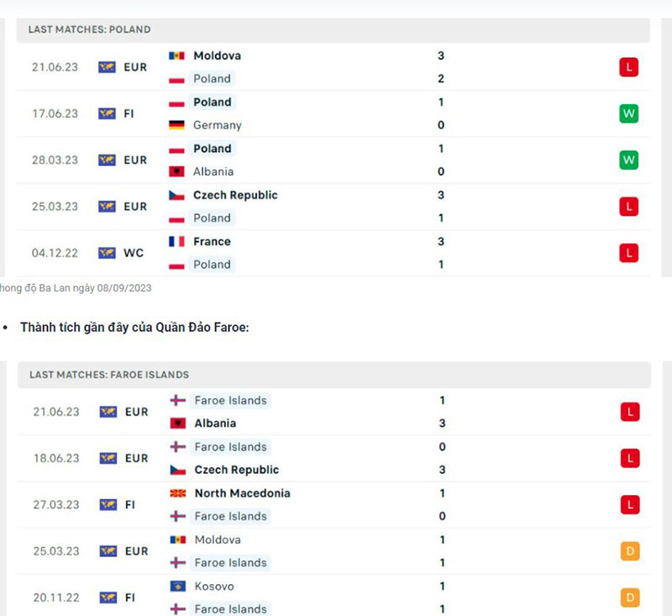Click the France flag icon

pos(176,241)
